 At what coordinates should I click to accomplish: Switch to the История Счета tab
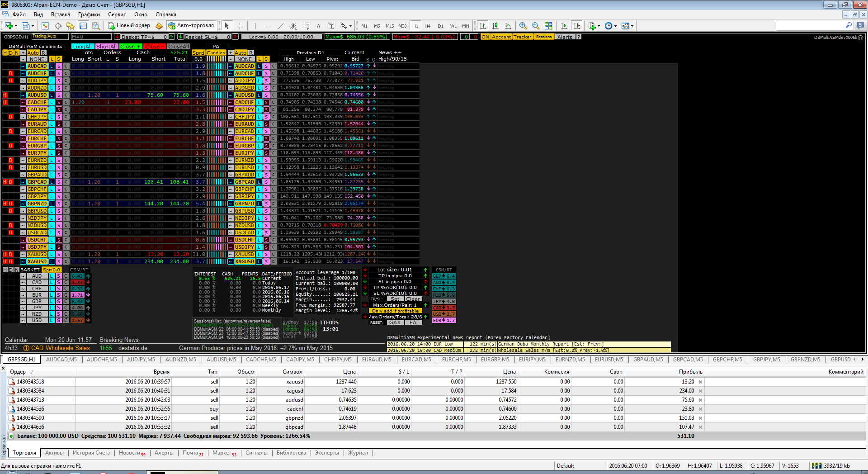(91, 453)
